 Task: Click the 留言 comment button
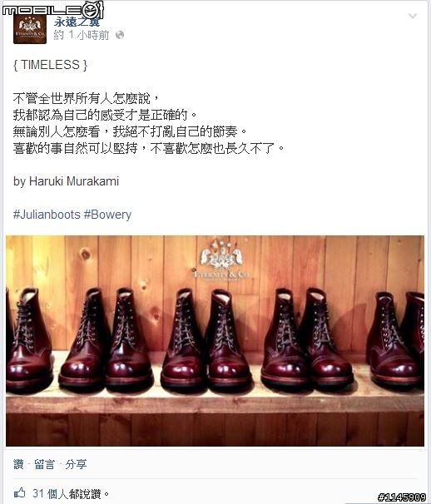point(44,464)
